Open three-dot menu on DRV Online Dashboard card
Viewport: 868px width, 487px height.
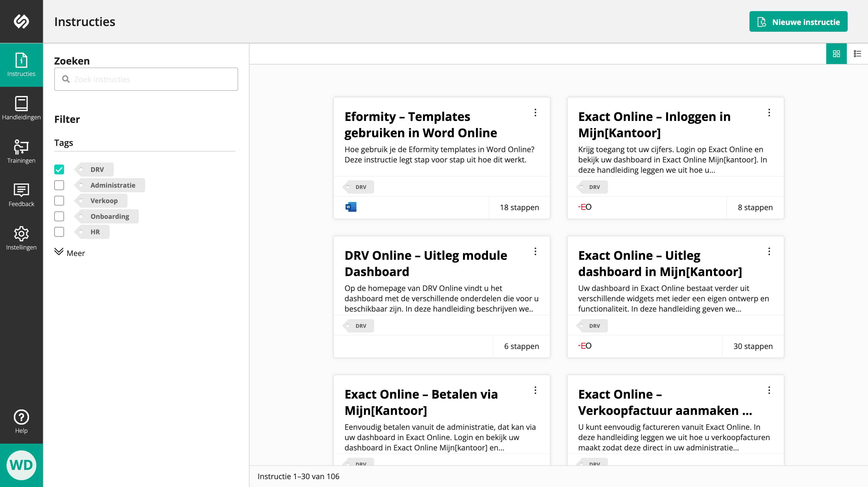[x=535, y=252]
